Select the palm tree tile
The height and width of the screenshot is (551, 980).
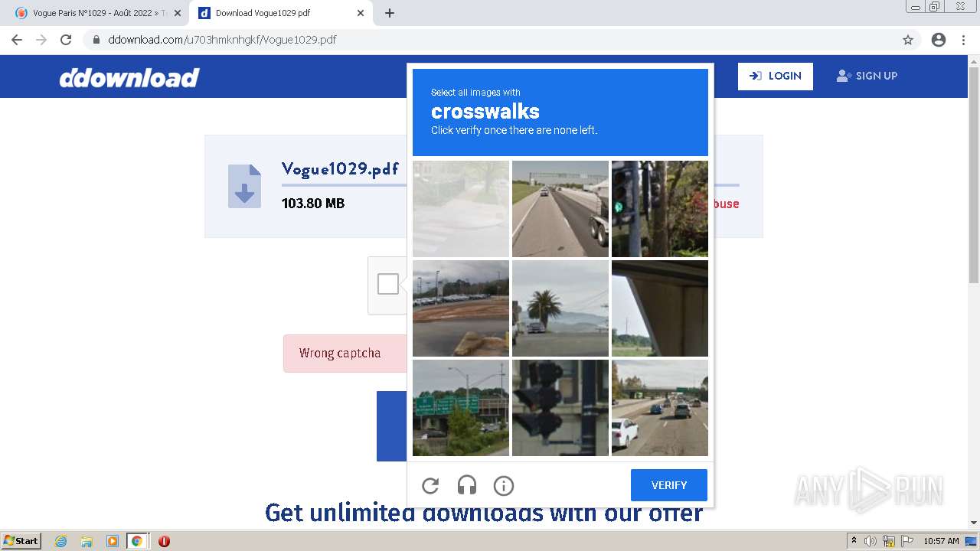(x=560, y=308)
